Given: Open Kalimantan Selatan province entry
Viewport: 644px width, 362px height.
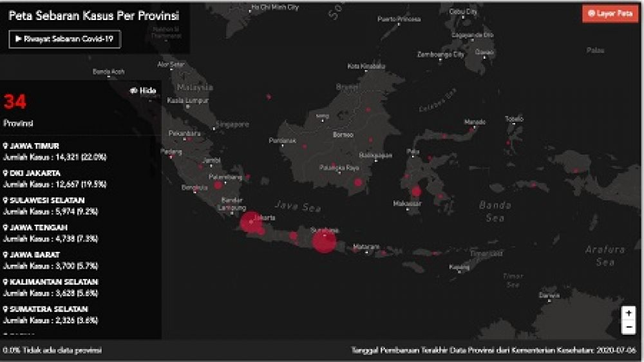Looking at the screenshot, I should [50, 282].
